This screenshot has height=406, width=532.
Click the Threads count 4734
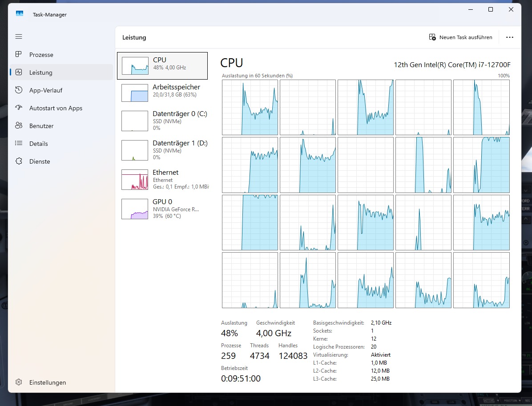pyautogui.click(x=260, y=356)
